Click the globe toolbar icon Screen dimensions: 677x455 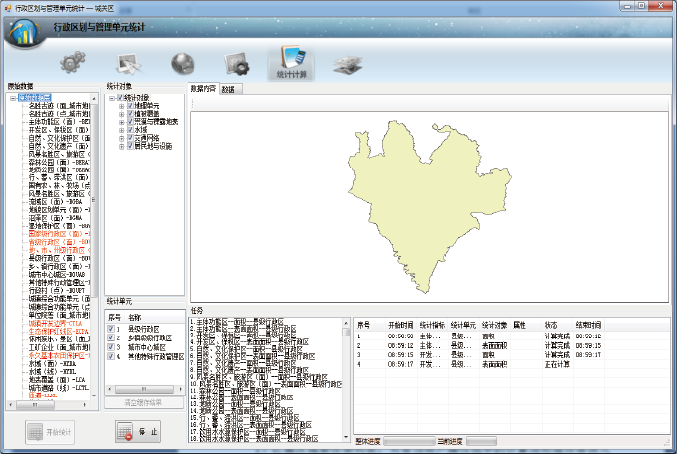click(x=183, y=64)
